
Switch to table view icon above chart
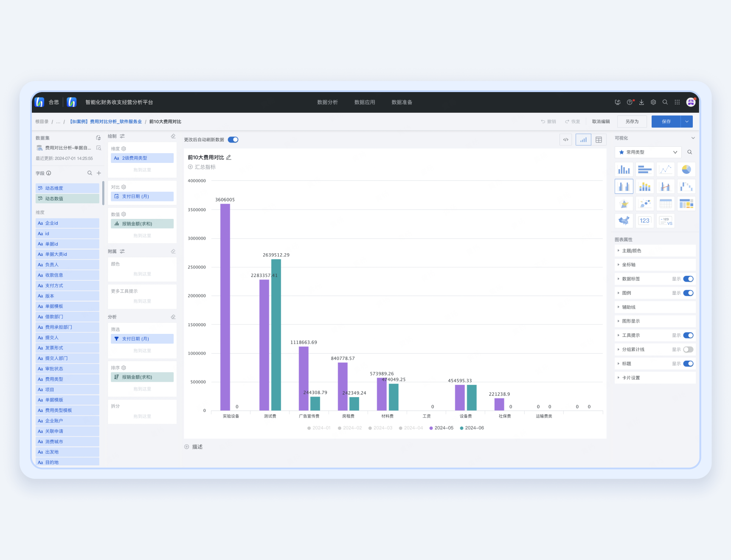click(599, 140)
